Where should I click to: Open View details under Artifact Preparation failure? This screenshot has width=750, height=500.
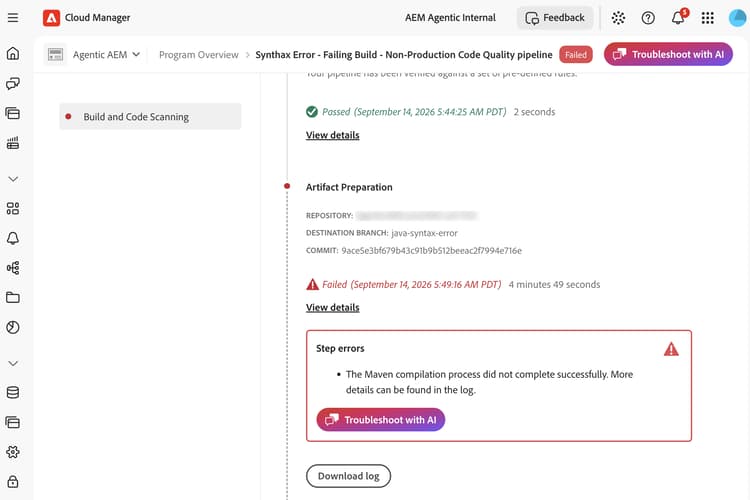pyautogui.click(x=332, y=308)
